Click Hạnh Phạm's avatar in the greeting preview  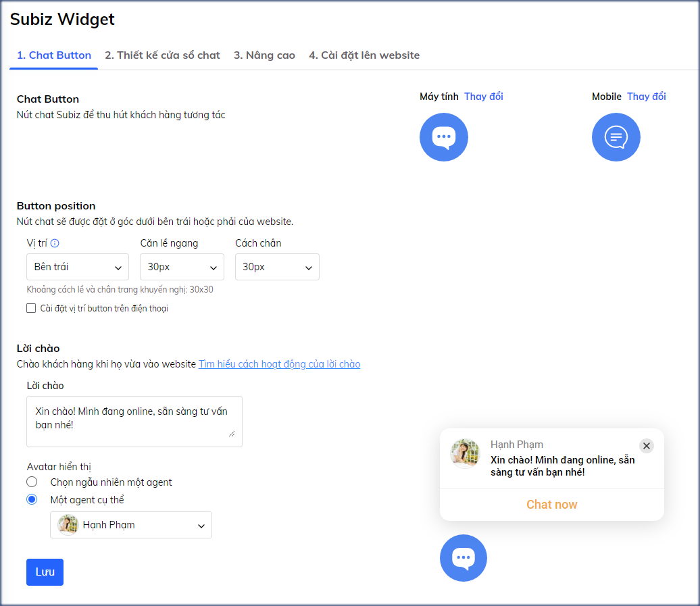point(464,453)
